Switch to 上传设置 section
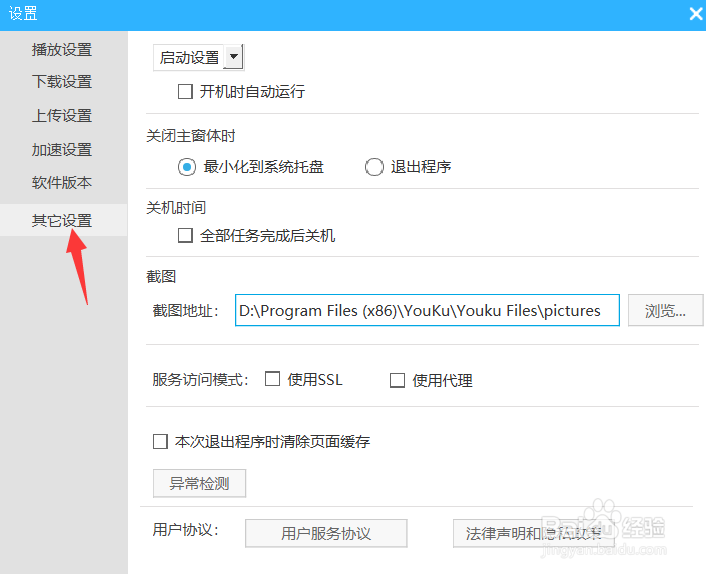Screen dimensions: 706x574 [62, 115]
